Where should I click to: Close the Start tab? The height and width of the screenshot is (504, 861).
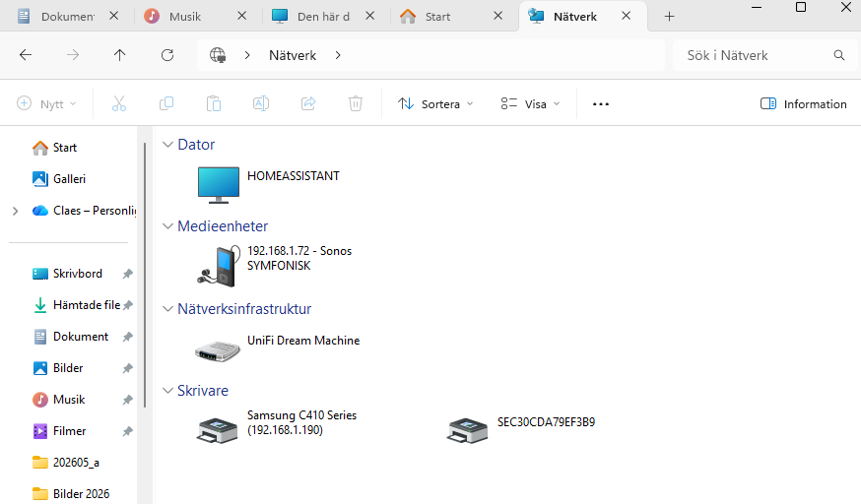pos(498,16)
